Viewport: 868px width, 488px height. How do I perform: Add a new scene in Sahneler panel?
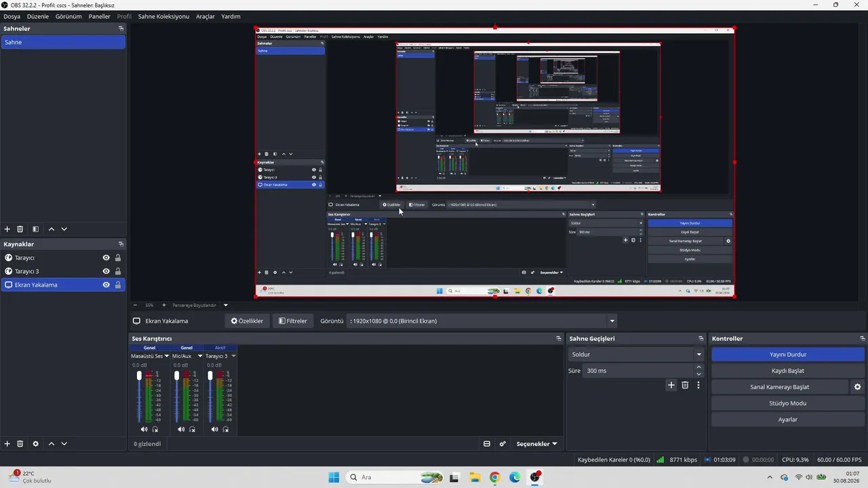pyautogui.click(x=7, y=229)
